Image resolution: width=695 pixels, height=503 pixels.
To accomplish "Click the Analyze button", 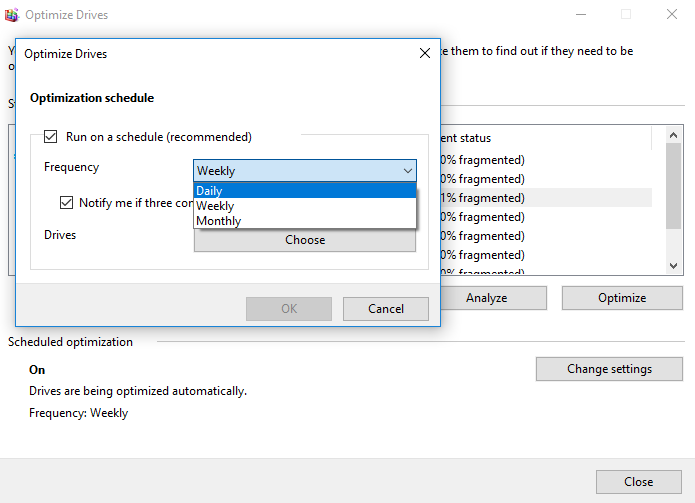I will coord(486,298).
